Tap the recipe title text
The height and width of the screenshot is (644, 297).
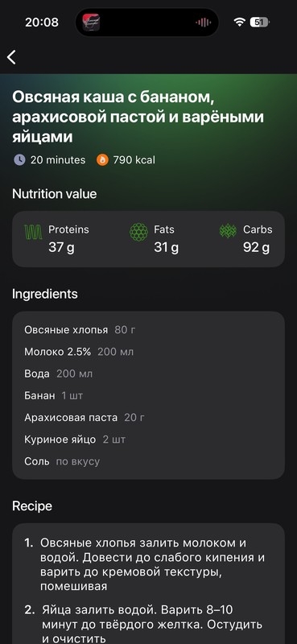[x=138, y=118]
